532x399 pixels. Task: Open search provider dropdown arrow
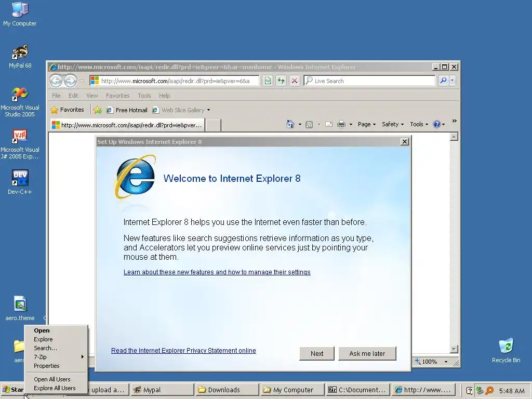453,81
